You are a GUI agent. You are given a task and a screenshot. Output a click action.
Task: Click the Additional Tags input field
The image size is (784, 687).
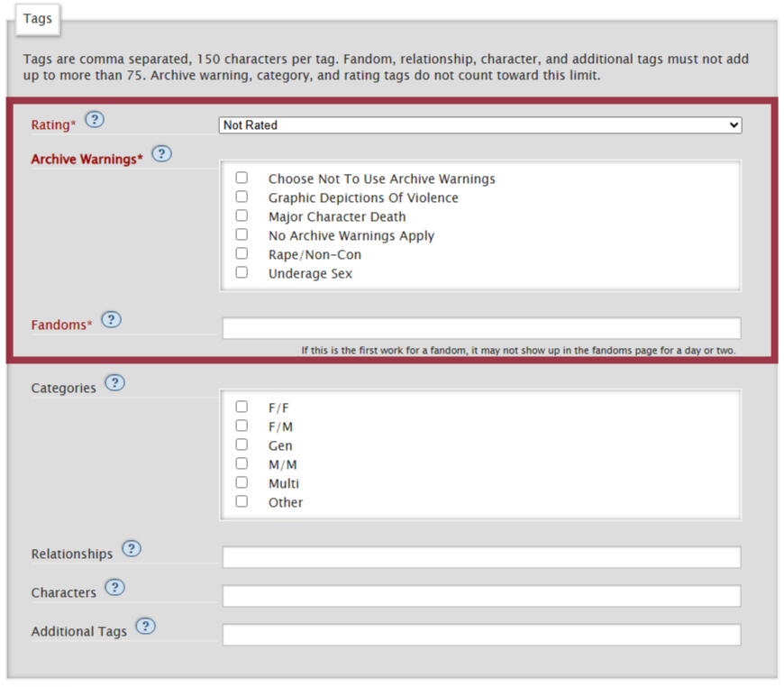[480, 634]
